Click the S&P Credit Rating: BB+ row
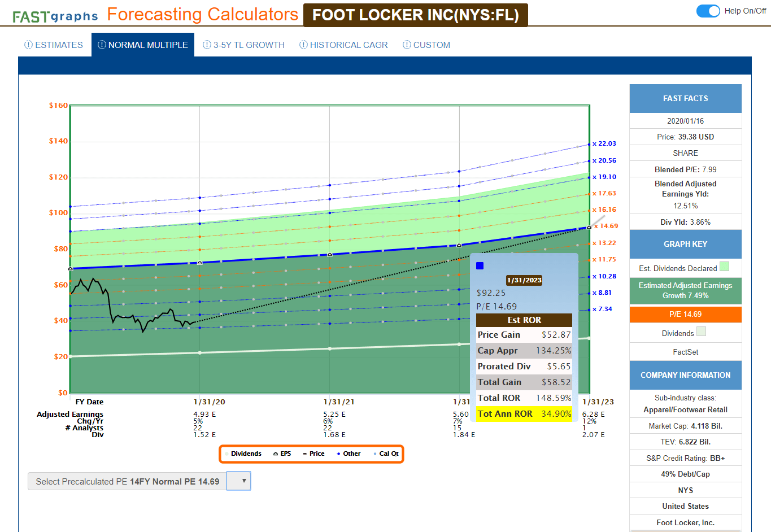 686,458
